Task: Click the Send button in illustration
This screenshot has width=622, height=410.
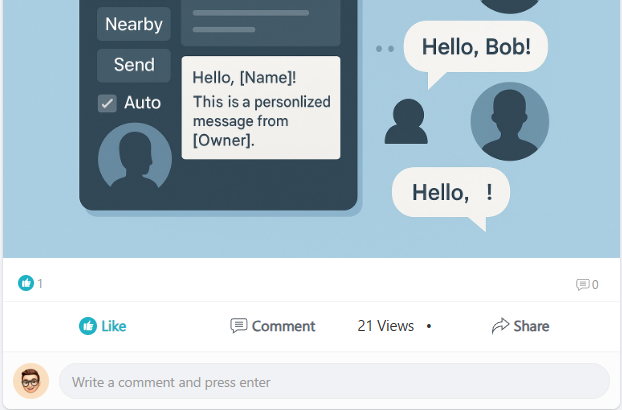Action: 134,65
